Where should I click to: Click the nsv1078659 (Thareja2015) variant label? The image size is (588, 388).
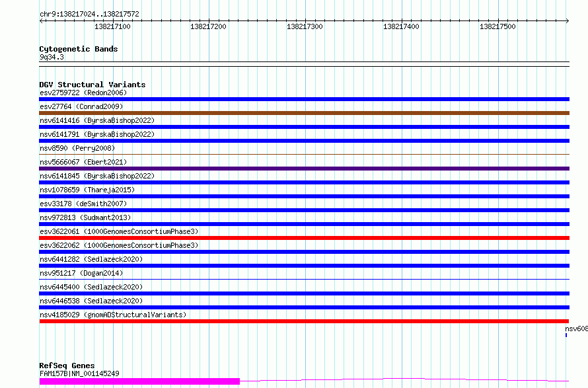[87, 190]
